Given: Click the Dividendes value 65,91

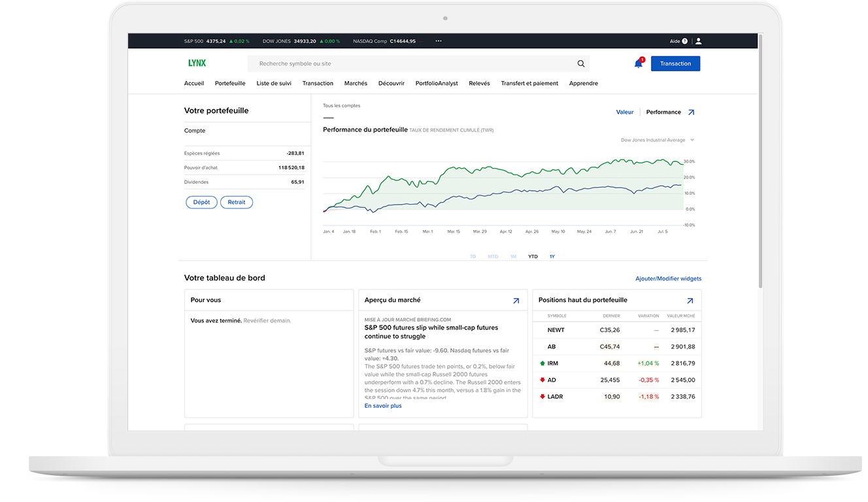Looking at the screenshot, I should tap(297, 182).
